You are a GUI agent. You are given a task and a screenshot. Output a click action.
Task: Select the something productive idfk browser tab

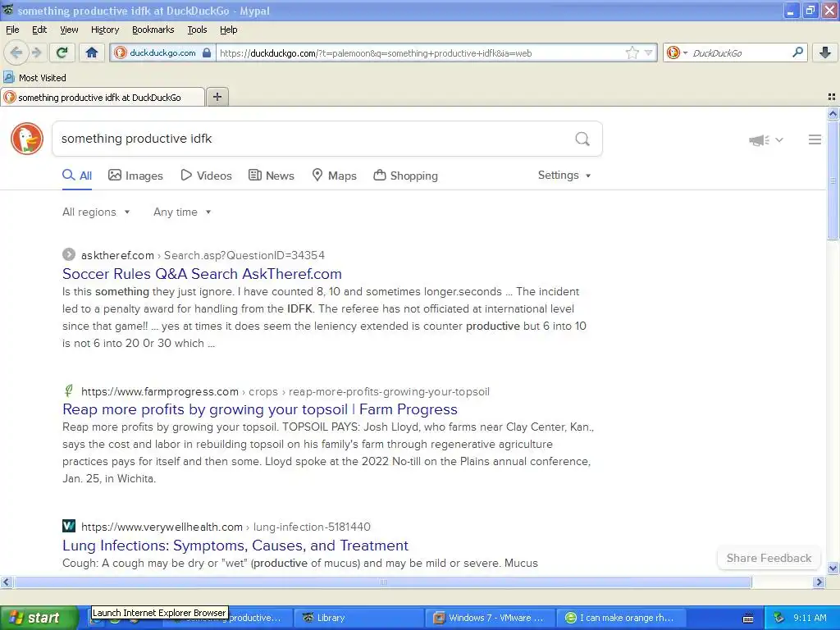pyautogui.click(x=102, y=97)
